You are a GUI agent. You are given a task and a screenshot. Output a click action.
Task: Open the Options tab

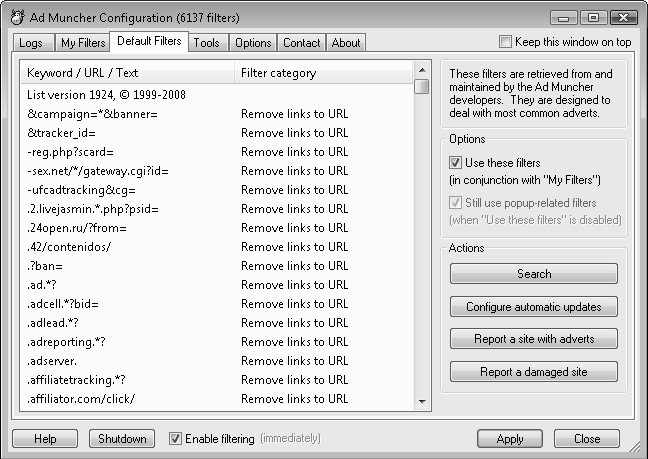click(253, 43)
